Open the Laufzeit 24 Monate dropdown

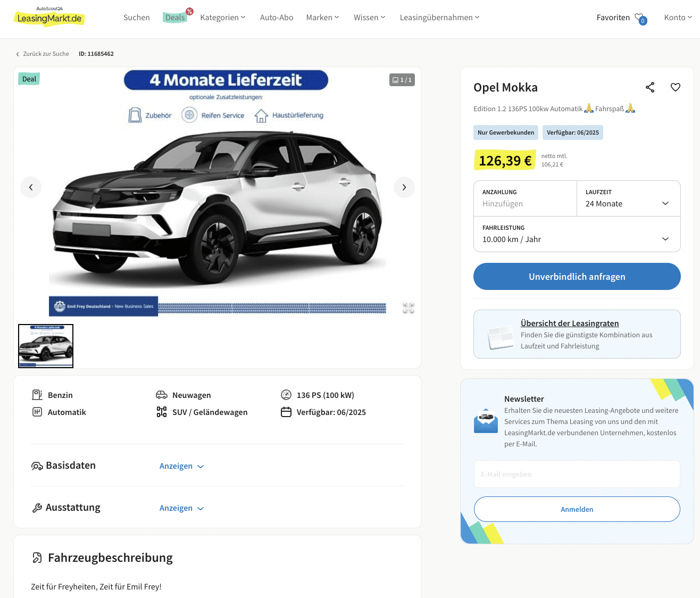point(629,198)
